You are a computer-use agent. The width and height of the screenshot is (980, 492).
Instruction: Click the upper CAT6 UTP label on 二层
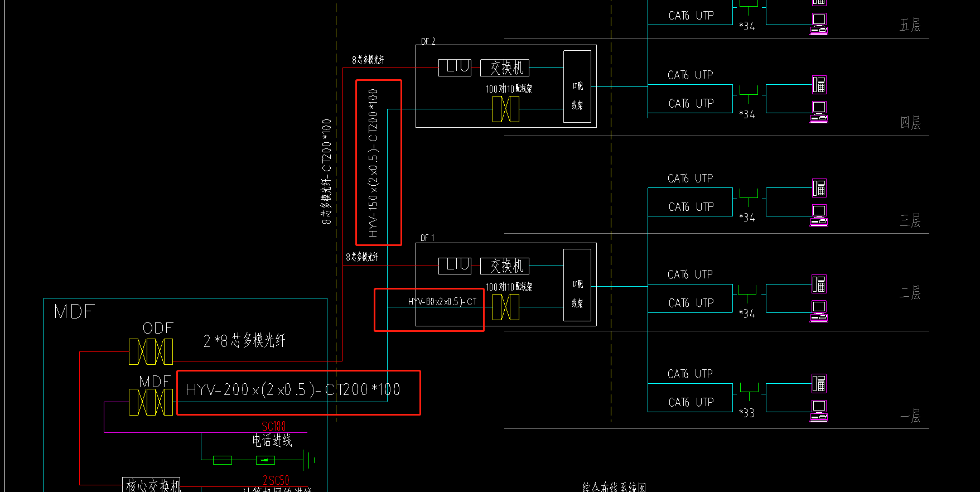pyautogui.click(x=691, y=274)
